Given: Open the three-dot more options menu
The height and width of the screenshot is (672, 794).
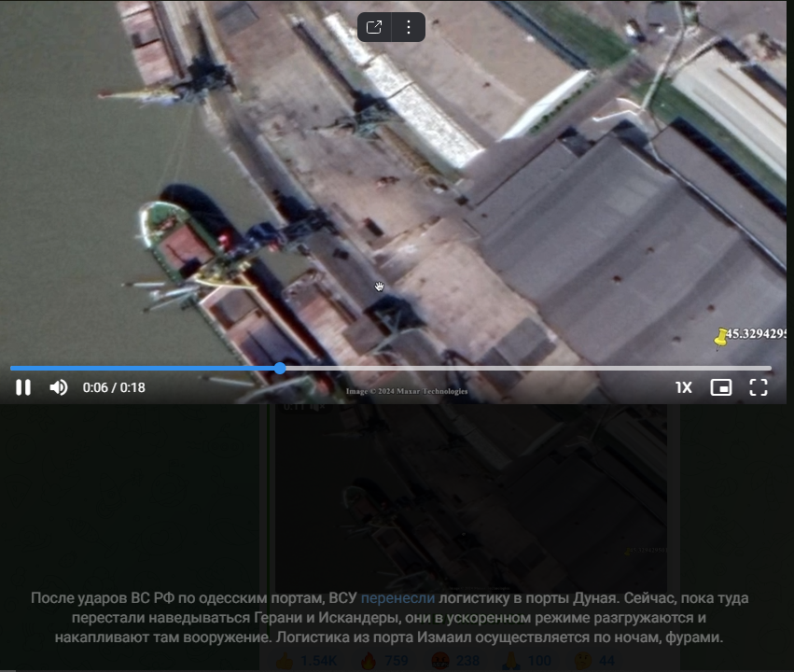Looking at the screenshot, I should click(409, 27).
